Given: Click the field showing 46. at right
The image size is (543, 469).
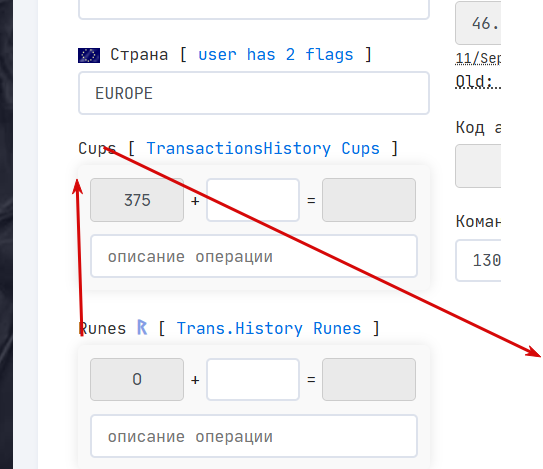Looking at the screenshot, I should tap(478, 23).
